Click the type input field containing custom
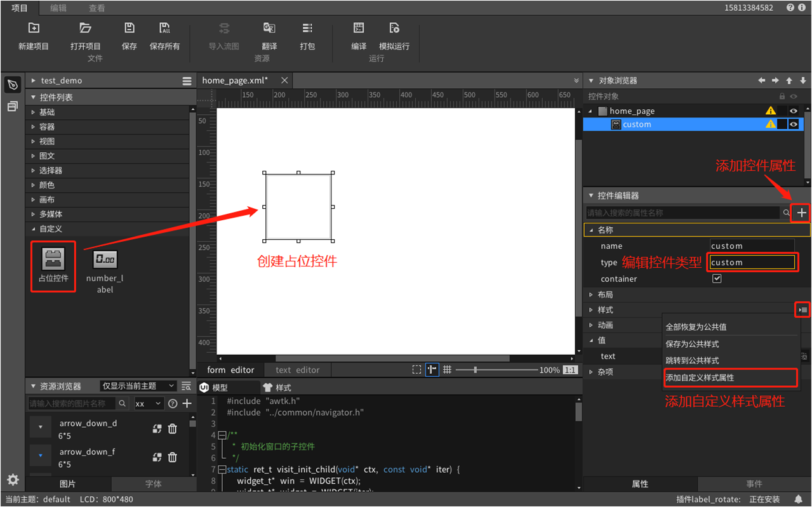This screenshot has height=507, width=812. click(x=752, y=262)
